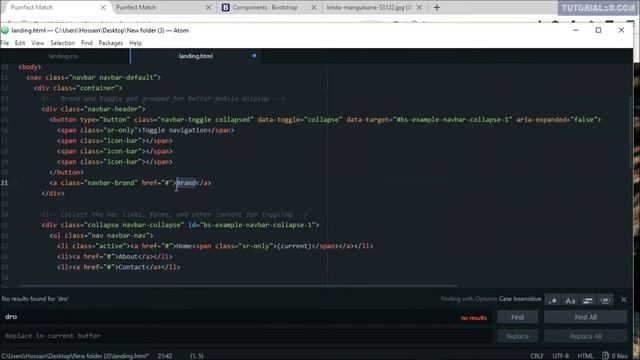Click the horizontal scrollbar of the editor
The height and width of the screenshot is (360, 640).
pyautogui.click(x=239, y=286)
